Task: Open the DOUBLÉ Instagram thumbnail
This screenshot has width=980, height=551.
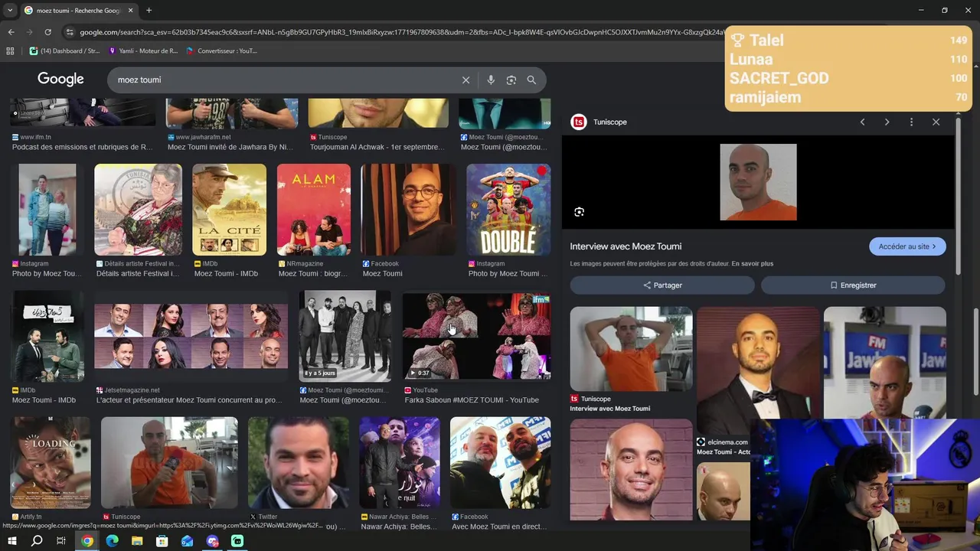Action: 508,209
